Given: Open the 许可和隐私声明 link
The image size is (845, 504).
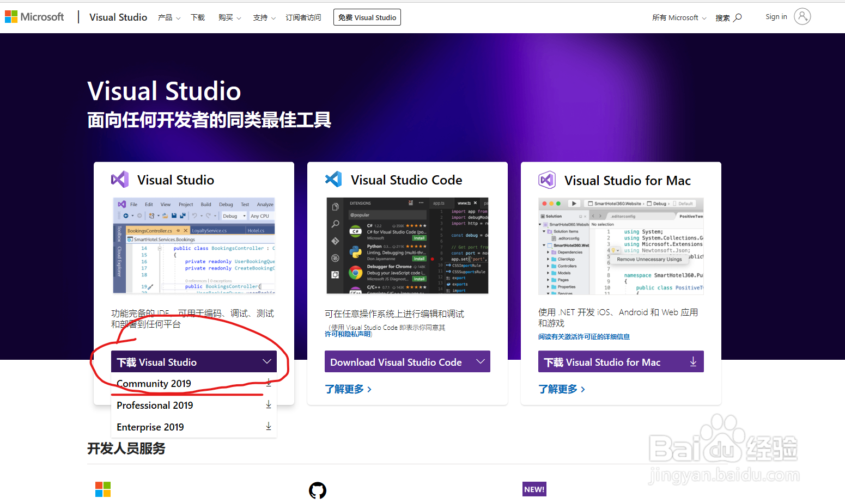Looking at the screenshot, I should pyautogui.click(x=348, y=334).
